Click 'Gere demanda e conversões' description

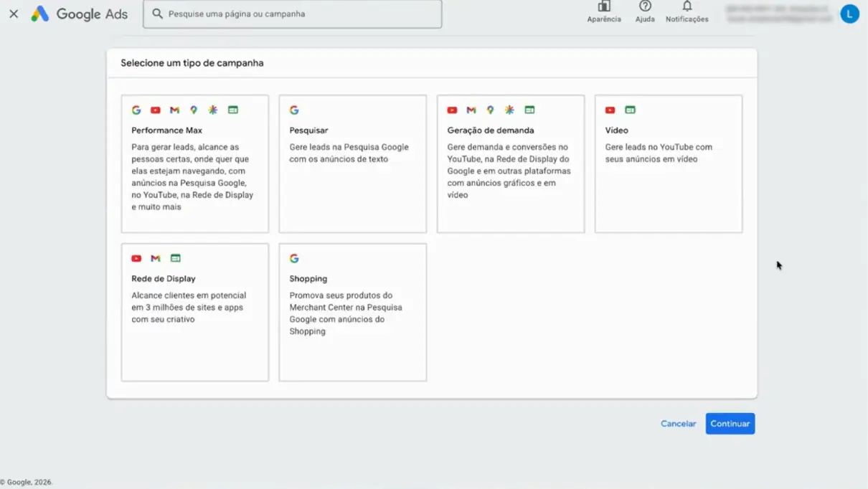(509, 171)
